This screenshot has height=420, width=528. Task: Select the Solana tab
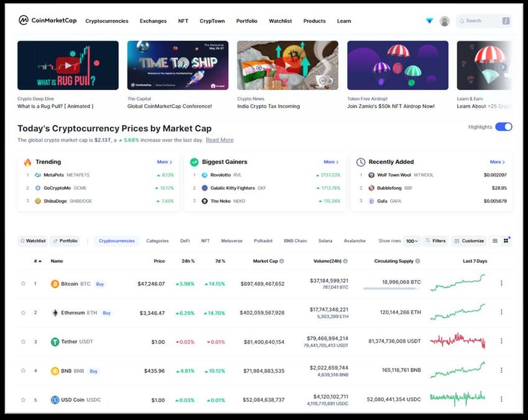325,241
